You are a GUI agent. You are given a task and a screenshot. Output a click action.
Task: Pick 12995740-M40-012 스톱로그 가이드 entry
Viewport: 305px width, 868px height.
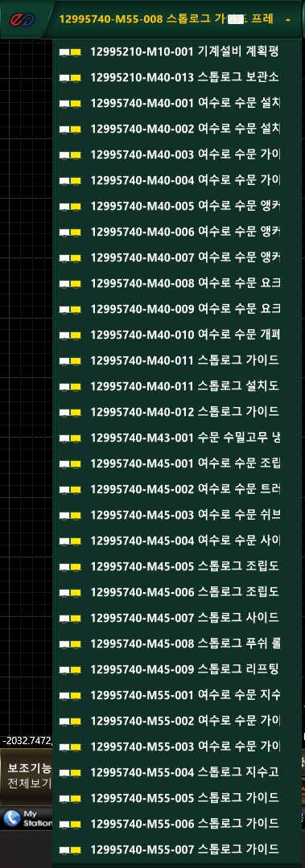tap(176, 413)
